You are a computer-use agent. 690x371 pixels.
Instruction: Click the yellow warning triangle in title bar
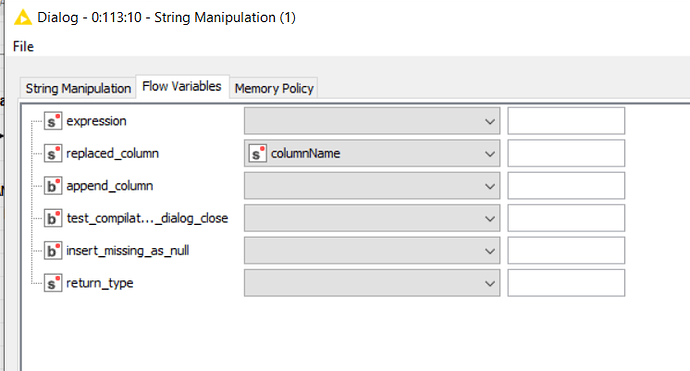point(23,18)
